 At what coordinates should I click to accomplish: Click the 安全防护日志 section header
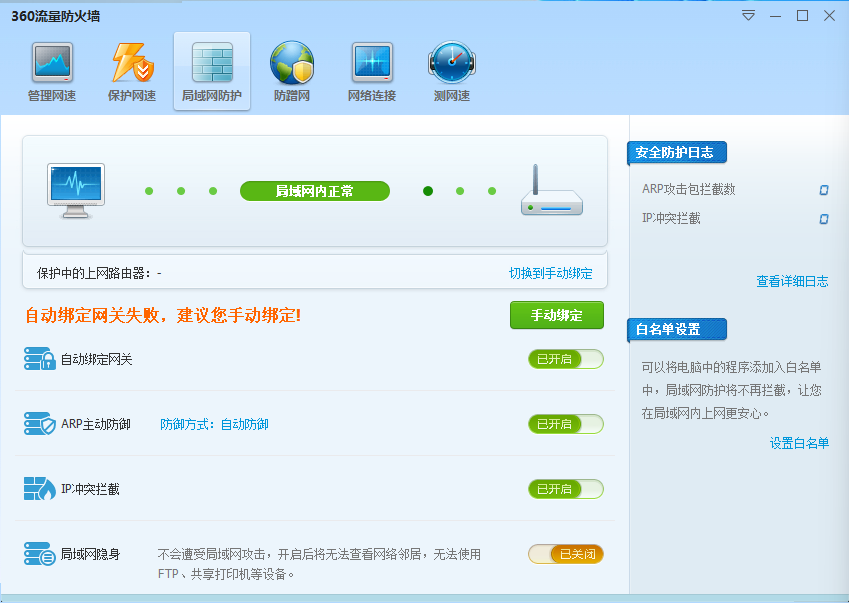point(677,153)
